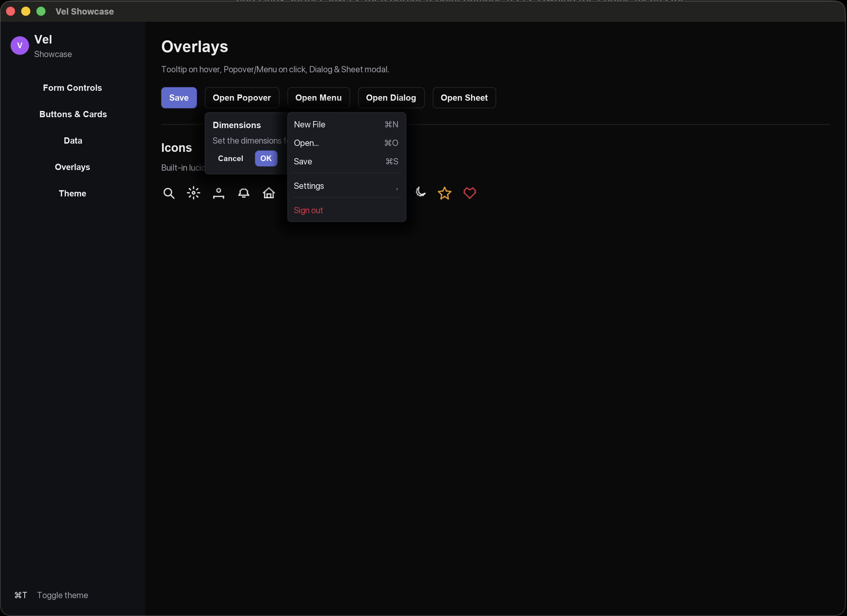Click the purple Save button
This screenshot has height=616, width=847.
(179, 98)
